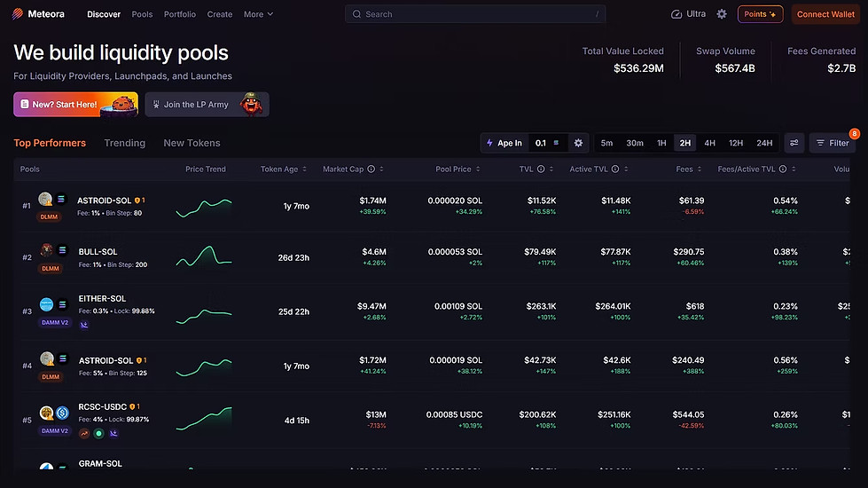Viewport: 868px width, 488px height.
Task: Sort by Token Age column
Action: pos(284,169)
